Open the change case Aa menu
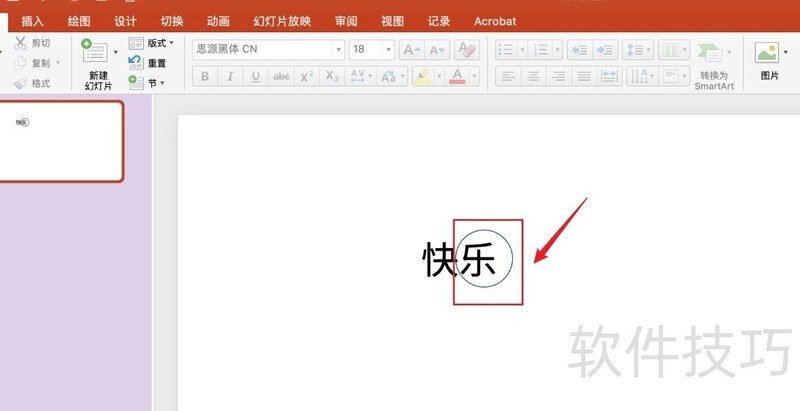The height and width of the screenshot is (411, 800). tap(392, 76)
